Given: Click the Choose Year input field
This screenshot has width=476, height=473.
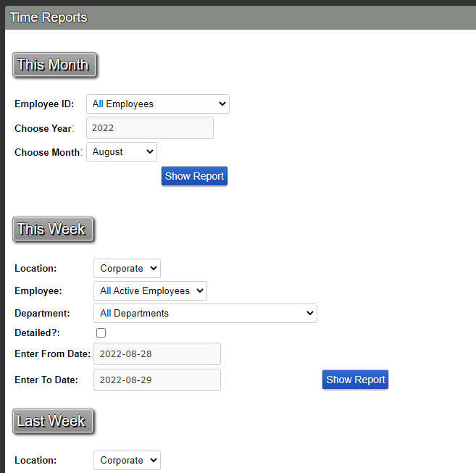Looking at the screenshot, I should [x=149, y=128].
